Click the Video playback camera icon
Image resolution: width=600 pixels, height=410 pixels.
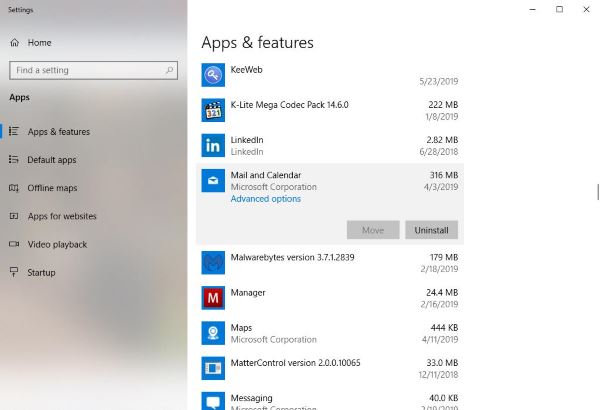click(14, 244)
